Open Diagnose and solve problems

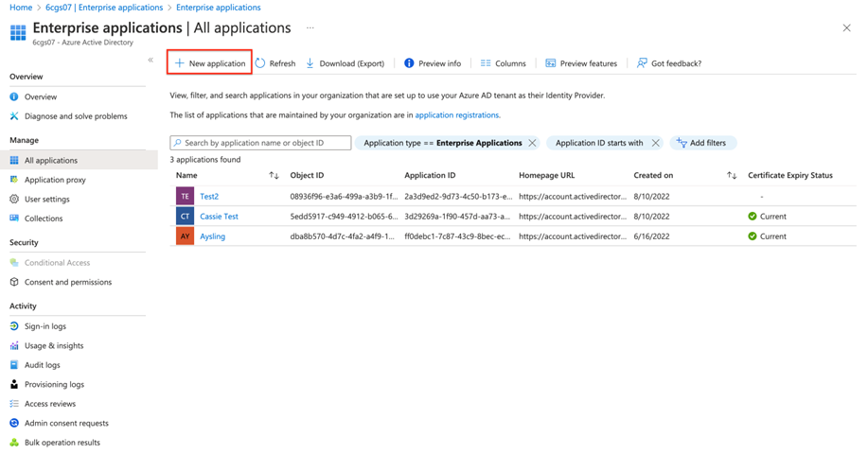point(76,116)
